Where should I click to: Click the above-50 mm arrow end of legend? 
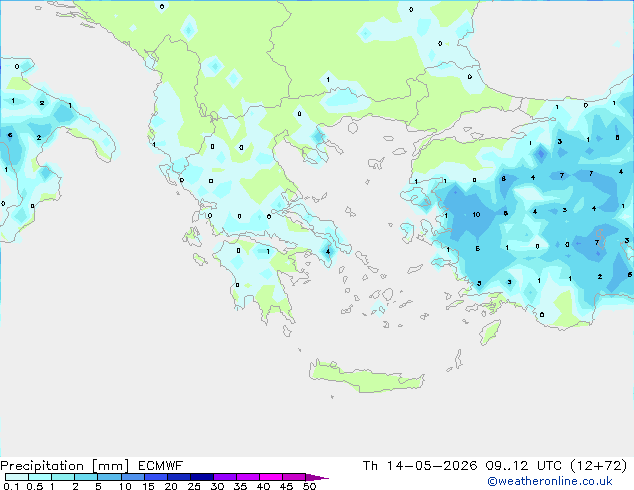click(317, 477)
